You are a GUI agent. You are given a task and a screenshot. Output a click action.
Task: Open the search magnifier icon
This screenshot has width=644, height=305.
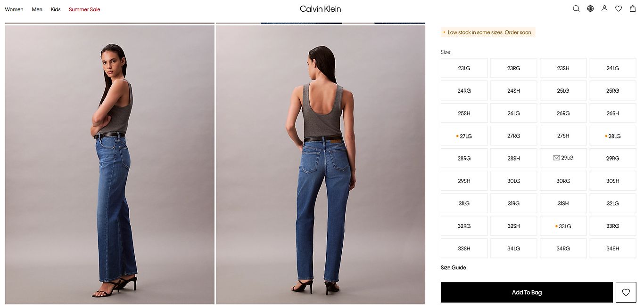(x=576, y=8)
